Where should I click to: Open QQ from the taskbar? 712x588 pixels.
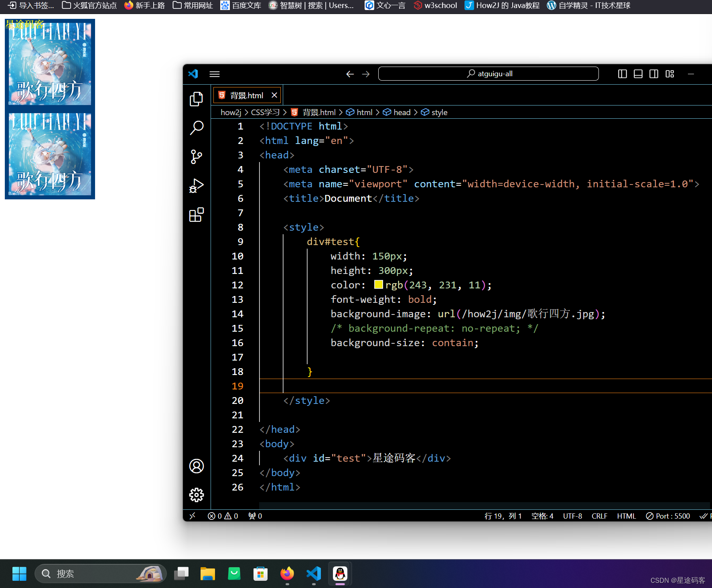(340, 574)
